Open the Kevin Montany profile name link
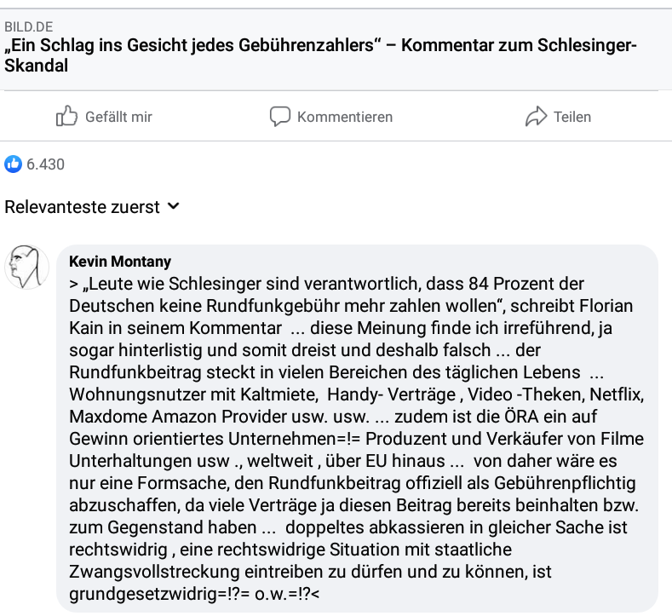 click(x=120, y=261)
